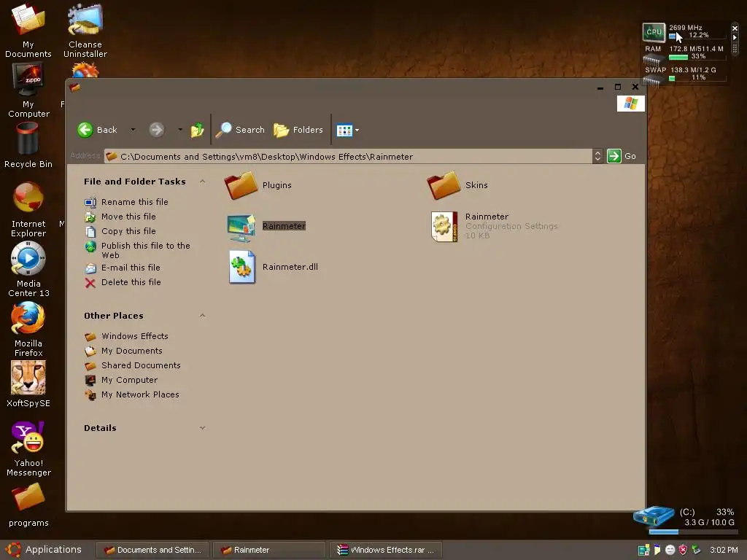Click Copy this file link
This screenshot has width=747, height=560.
pyautogui.click(x=128, y=231)
